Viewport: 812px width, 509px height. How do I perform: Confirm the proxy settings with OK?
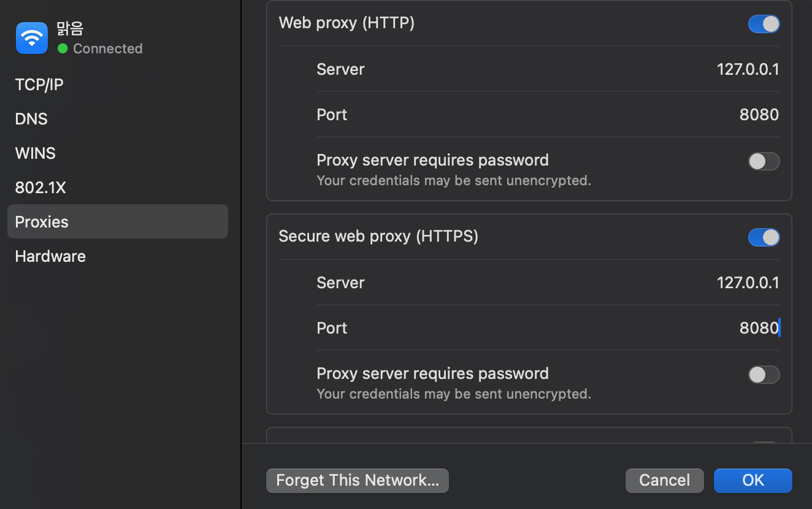pos(753,481)
